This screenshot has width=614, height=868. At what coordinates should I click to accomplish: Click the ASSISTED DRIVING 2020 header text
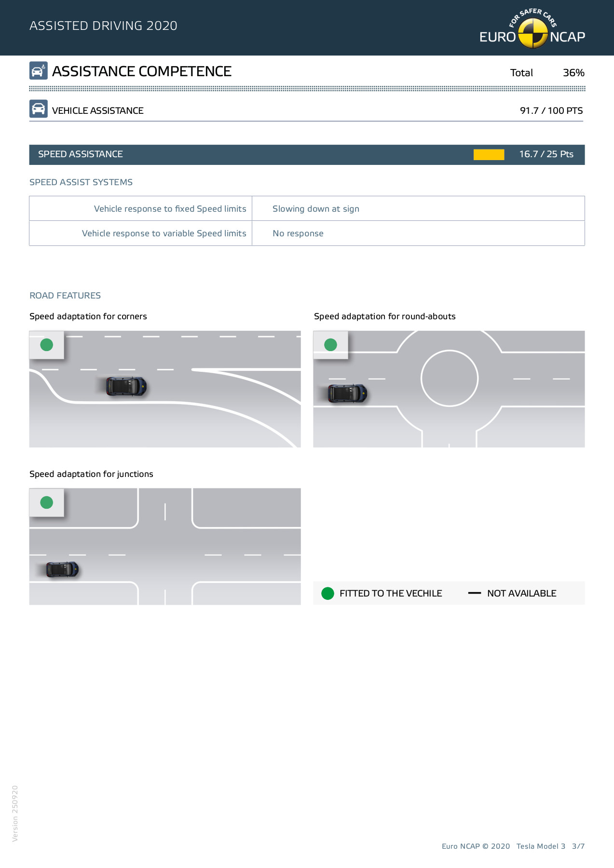point(103,26)
